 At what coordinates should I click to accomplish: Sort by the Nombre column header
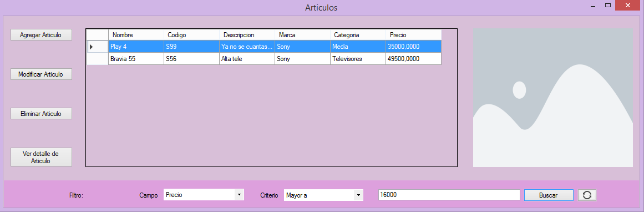136,35
